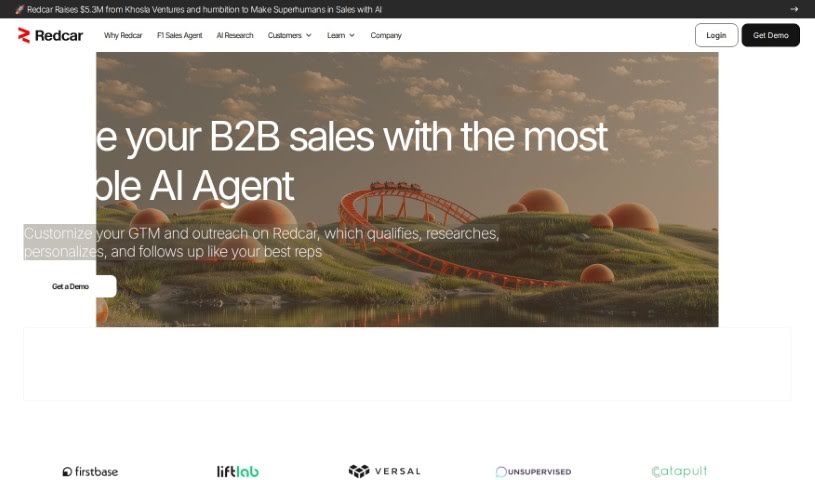Open the Versal customer logo

click(384, 471)
